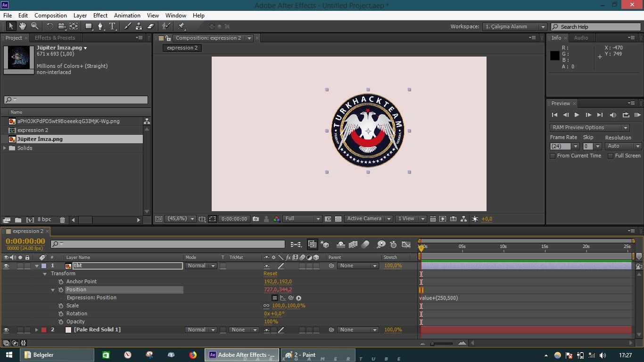Open grid and guide options

[x=202, y=219]
